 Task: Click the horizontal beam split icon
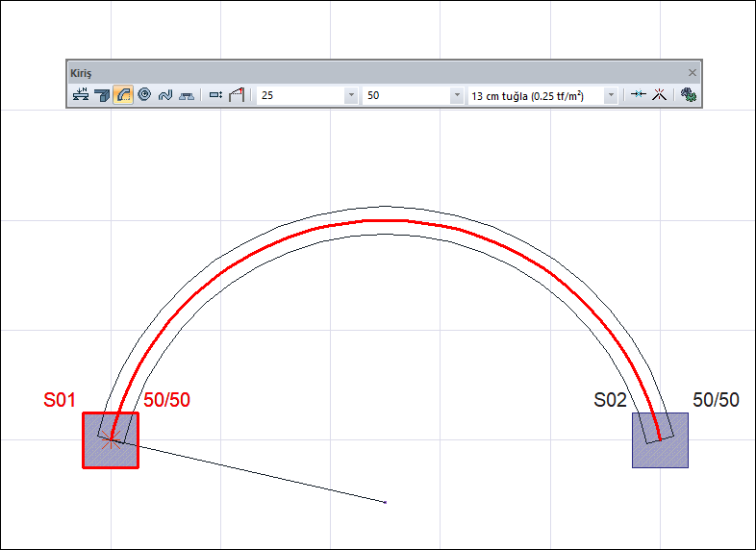638,95
